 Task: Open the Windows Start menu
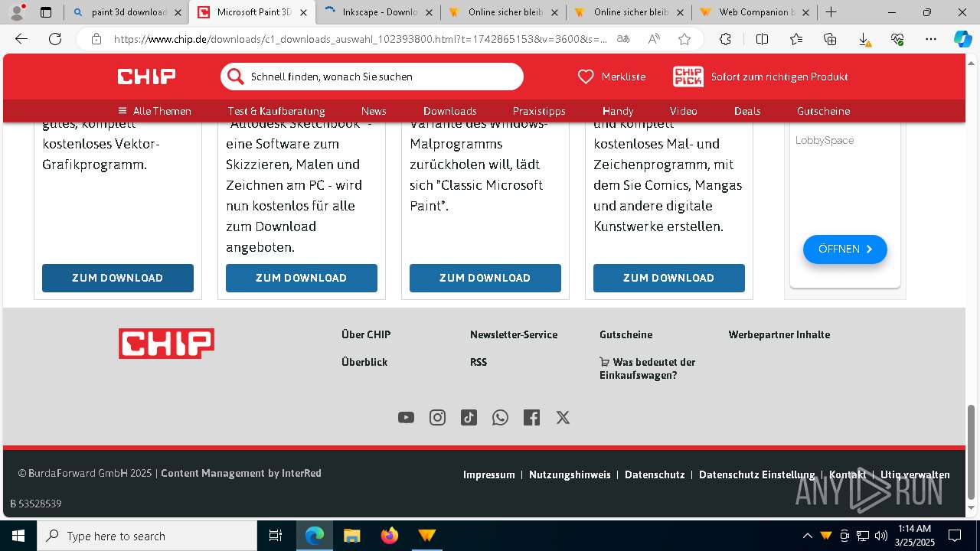point(18,536)
